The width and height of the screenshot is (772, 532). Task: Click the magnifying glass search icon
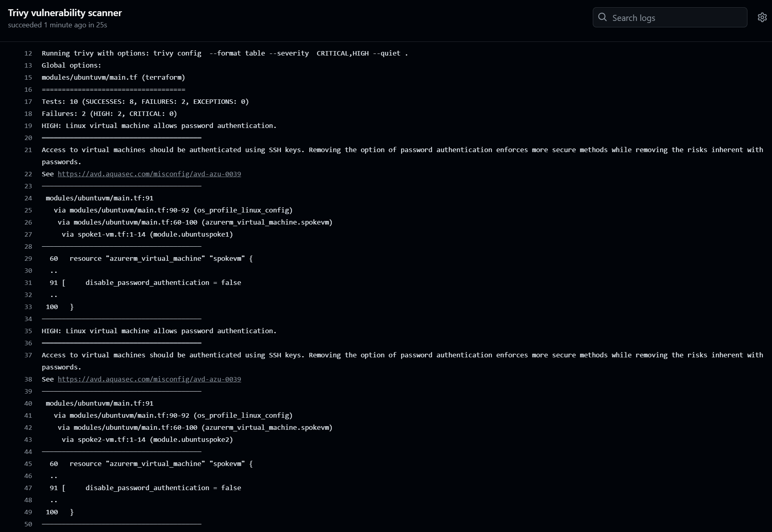[602, 17]
